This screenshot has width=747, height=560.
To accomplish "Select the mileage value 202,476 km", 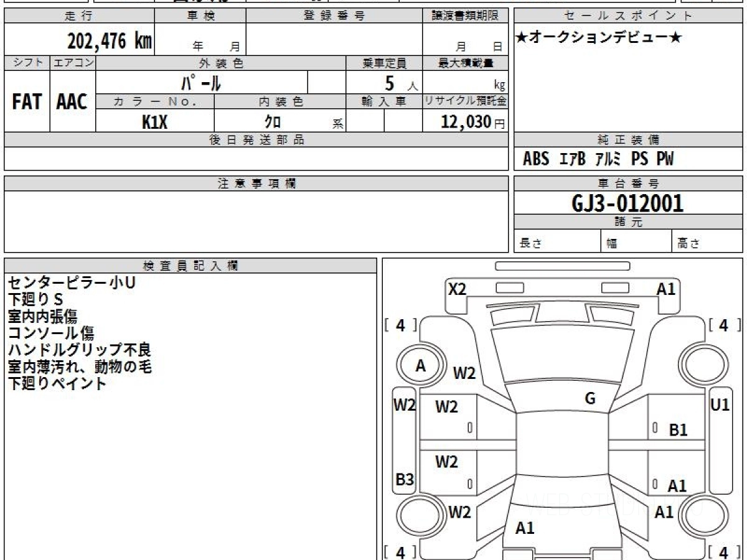I will (x=110, y=41).
